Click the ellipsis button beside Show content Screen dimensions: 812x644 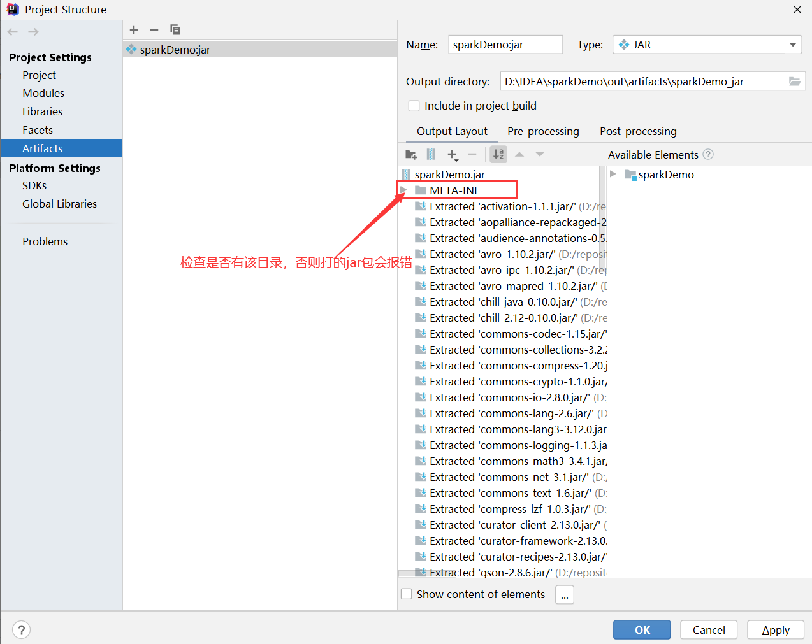pyautogui.click(x=565, y=594)
